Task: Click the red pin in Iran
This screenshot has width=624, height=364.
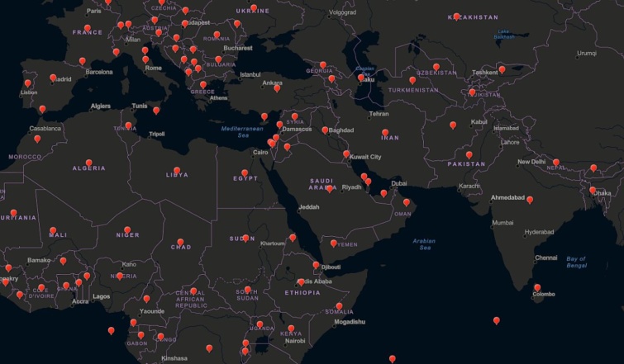Action: click(x=385, y=132)
